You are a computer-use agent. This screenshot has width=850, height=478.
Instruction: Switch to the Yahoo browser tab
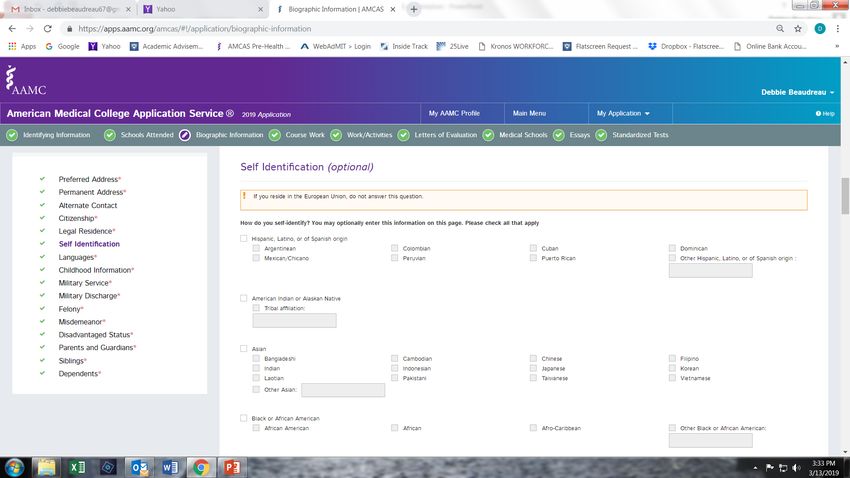(x=203, y=9)
